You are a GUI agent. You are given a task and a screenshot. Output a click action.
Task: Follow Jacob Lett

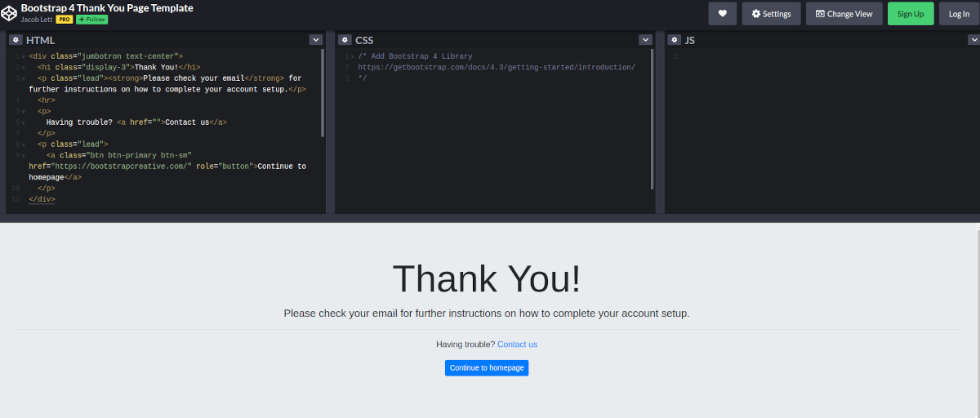pyautogui.click(x=91, y=19)
